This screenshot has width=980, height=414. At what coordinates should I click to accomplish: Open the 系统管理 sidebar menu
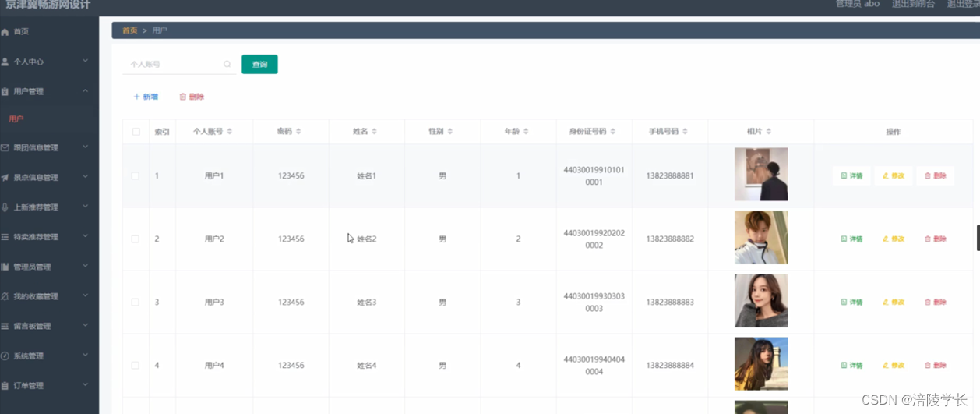(49, 356)
